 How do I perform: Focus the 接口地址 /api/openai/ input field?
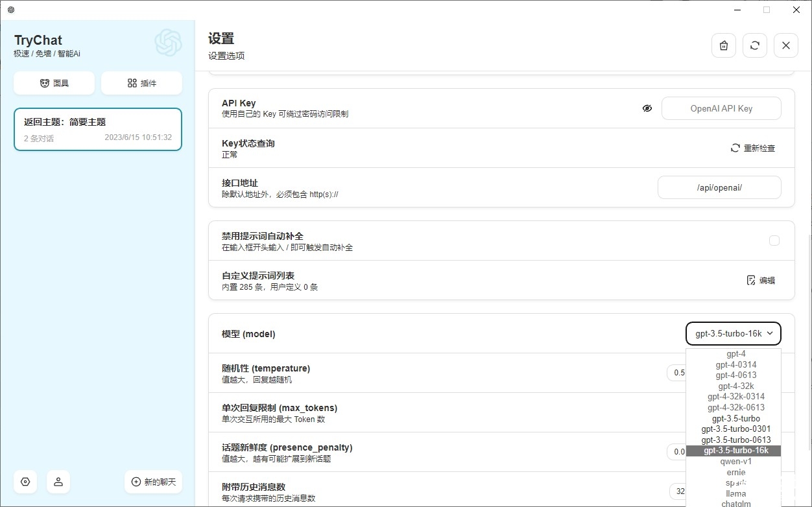719,187
